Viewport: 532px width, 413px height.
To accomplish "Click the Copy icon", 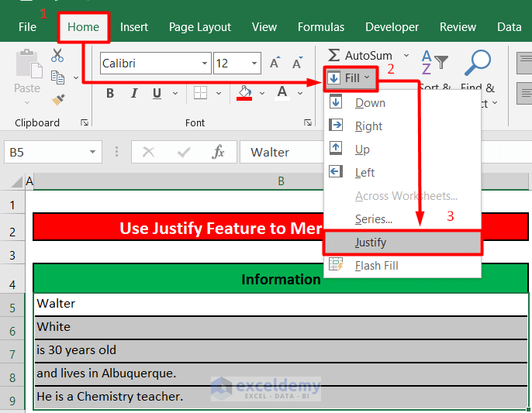I will [x=57, y=77].
